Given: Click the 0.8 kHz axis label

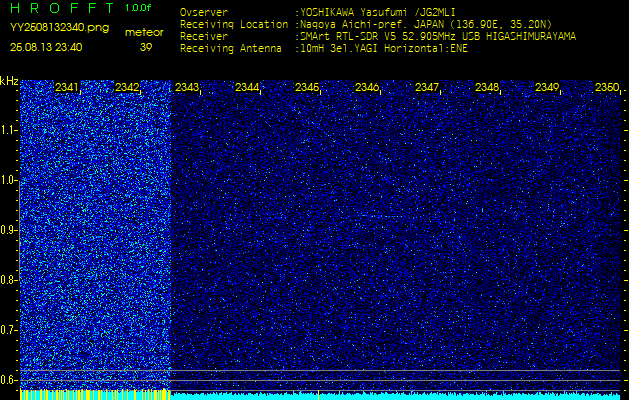Looking at the screenshot, I should click(x=8, y=280).
